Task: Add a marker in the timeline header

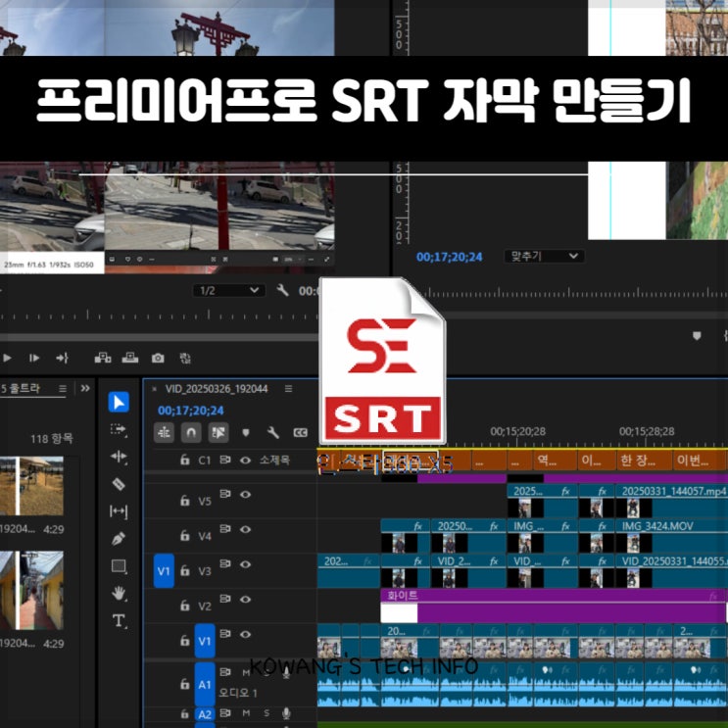Action: (x=246, y=433)
